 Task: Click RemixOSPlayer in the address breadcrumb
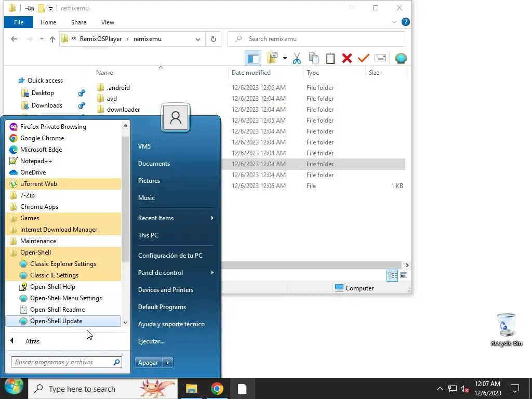pyautogui.click(x=101, y=39)
